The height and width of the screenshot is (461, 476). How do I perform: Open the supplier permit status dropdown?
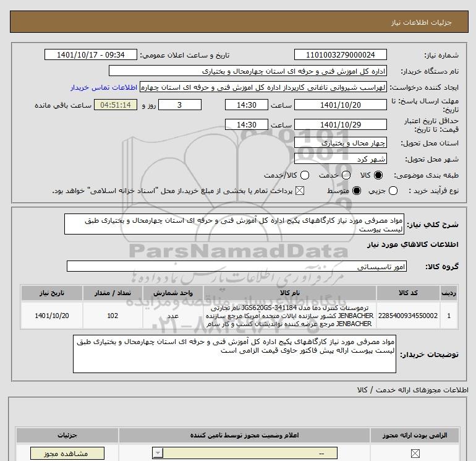coord(245,453)
